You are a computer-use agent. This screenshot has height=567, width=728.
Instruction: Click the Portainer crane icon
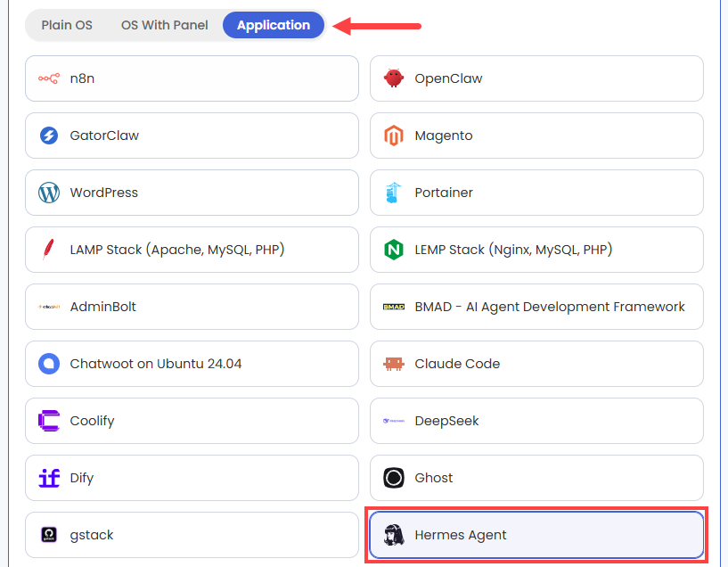click(394, 193)
